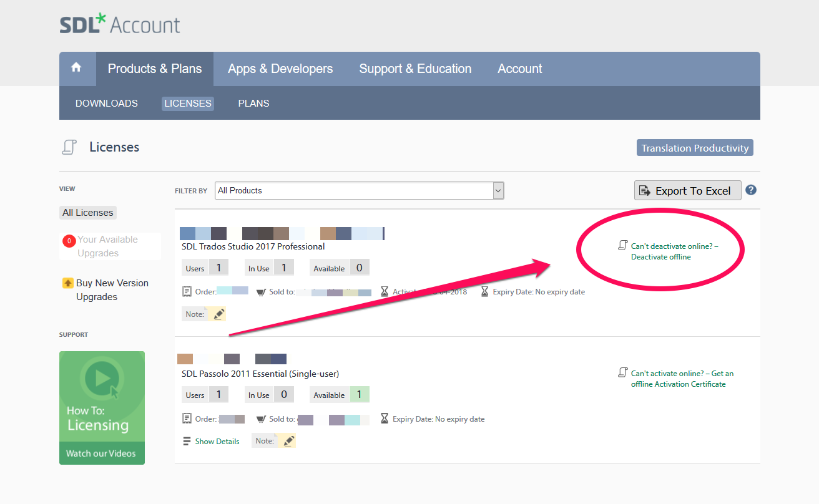Image resolution: width=819 pixels, height=504 pixels.
Task: Go to the home icon tab
Action: click(77, 68)
